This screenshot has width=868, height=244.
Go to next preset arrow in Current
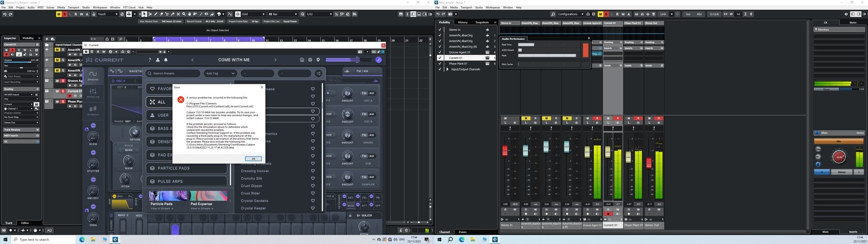[275, 60]
